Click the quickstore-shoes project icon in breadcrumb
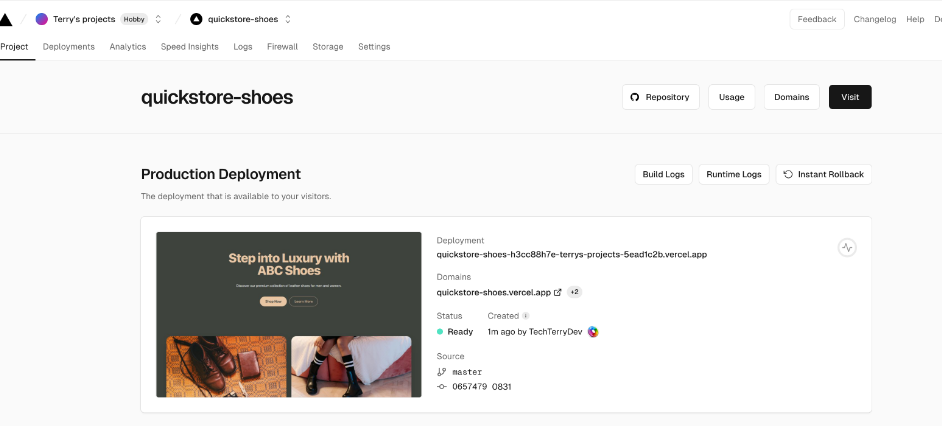Image resolution: width=942 pixels, height=426 pixels. pyautogui.click(x=196, y=19)
